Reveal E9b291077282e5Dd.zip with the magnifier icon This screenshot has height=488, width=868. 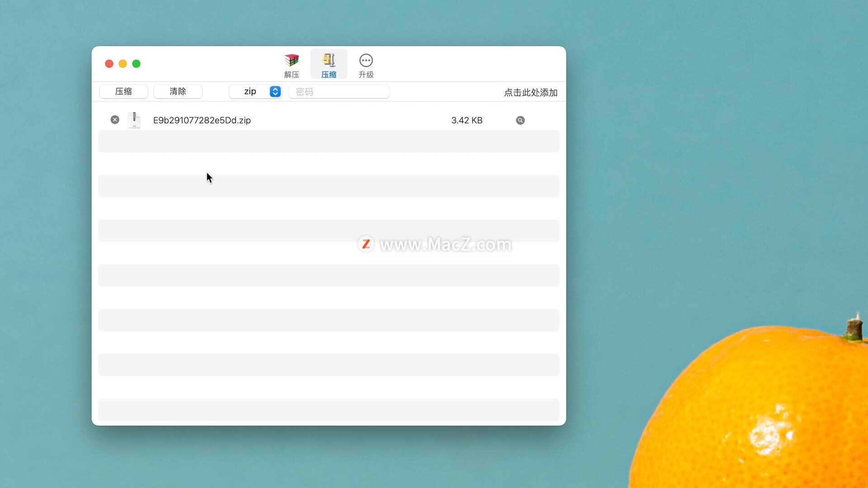pos(520,120)
